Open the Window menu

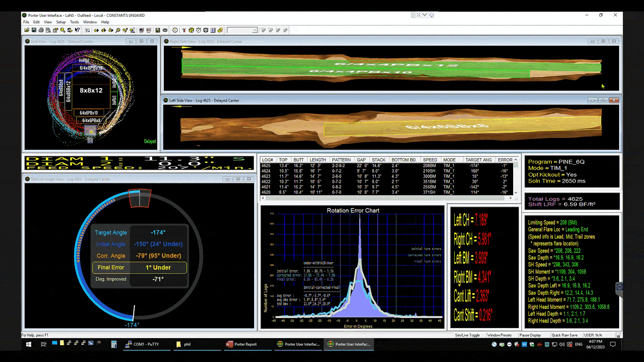(90, 22)
